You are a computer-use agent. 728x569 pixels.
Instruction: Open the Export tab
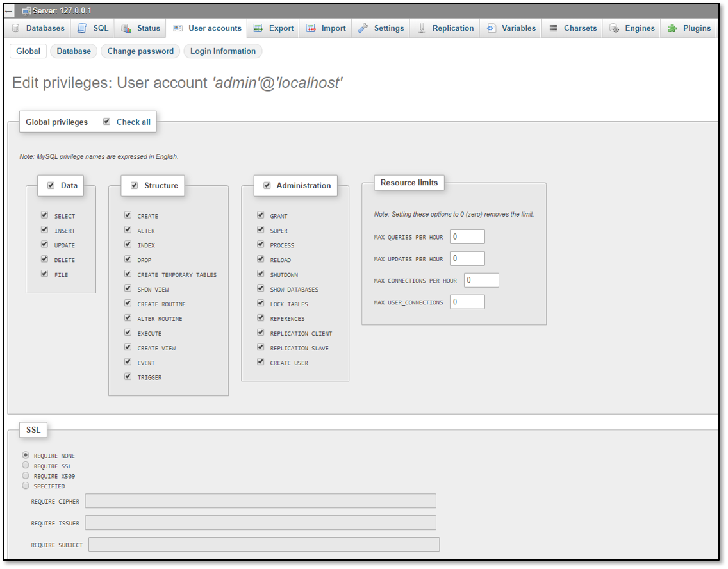[x=274, y=28]
